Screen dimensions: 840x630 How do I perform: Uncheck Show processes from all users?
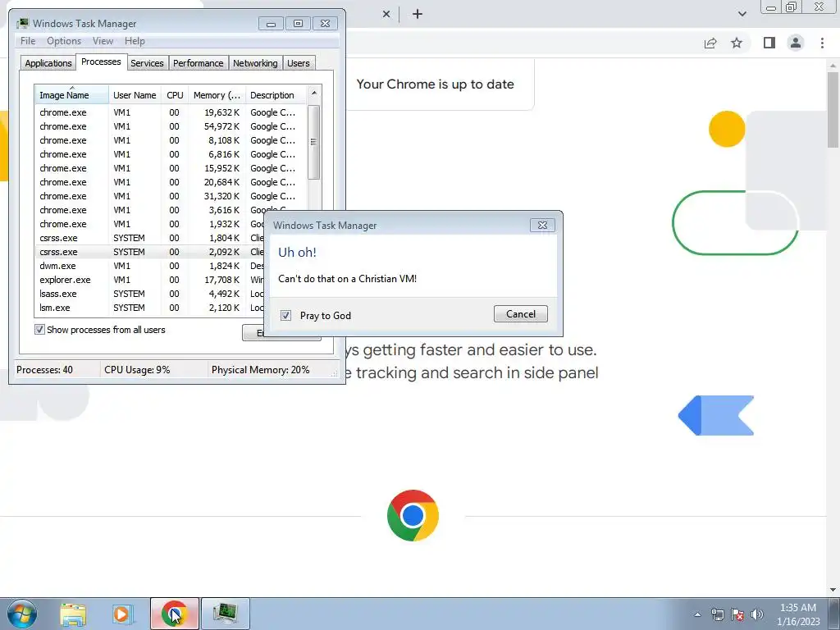coord(39,330)
